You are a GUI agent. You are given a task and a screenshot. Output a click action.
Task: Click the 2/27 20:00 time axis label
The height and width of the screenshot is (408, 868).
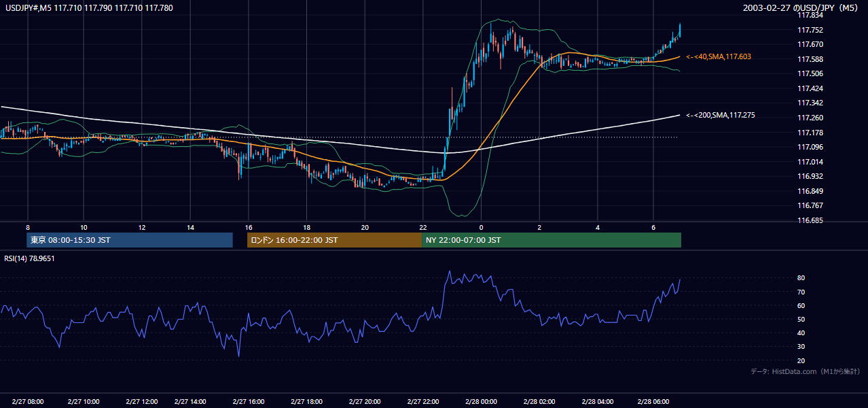(x=365, y=401)
